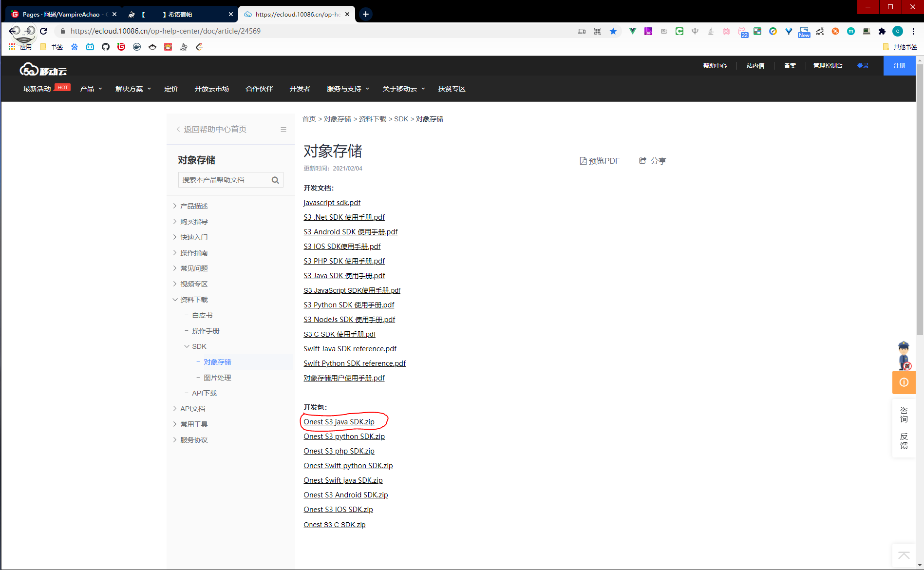
Task: Open 开发者 in the navigation bar
Action: 300,89
